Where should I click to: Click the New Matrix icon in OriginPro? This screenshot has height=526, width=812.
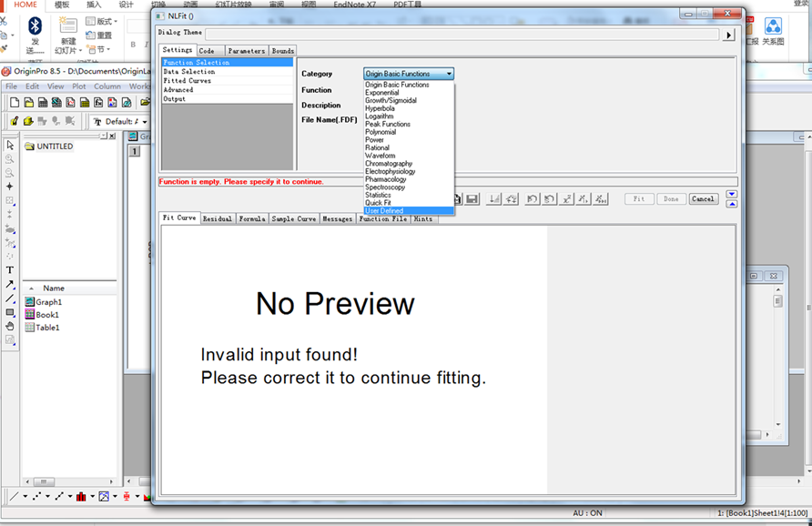click(x=85, y=103)
